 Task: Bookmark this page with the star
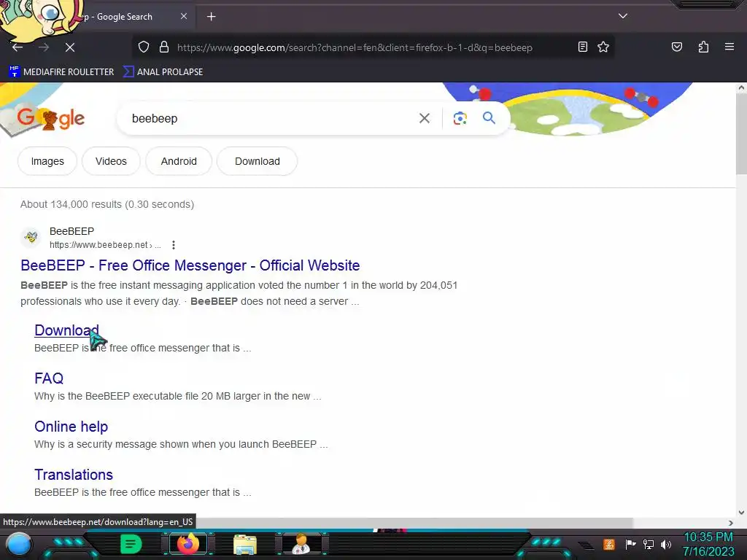tap(603, 47)
